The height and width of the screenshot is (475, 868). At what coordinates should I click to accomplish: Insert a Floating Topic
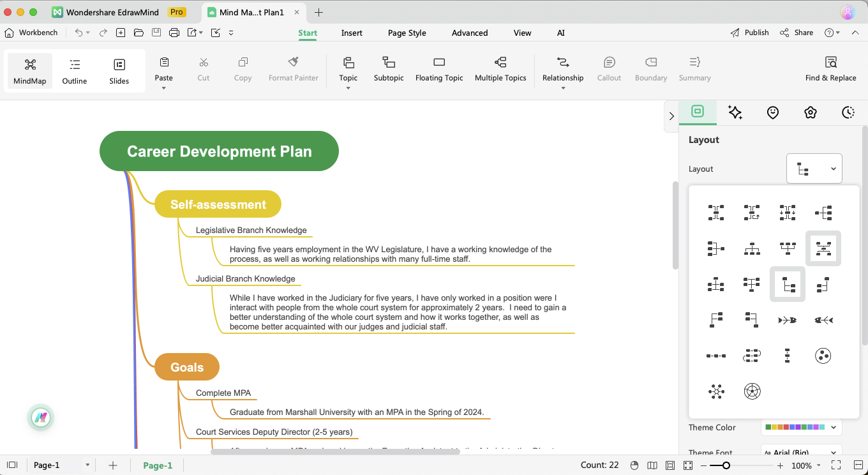coord(439,70)
